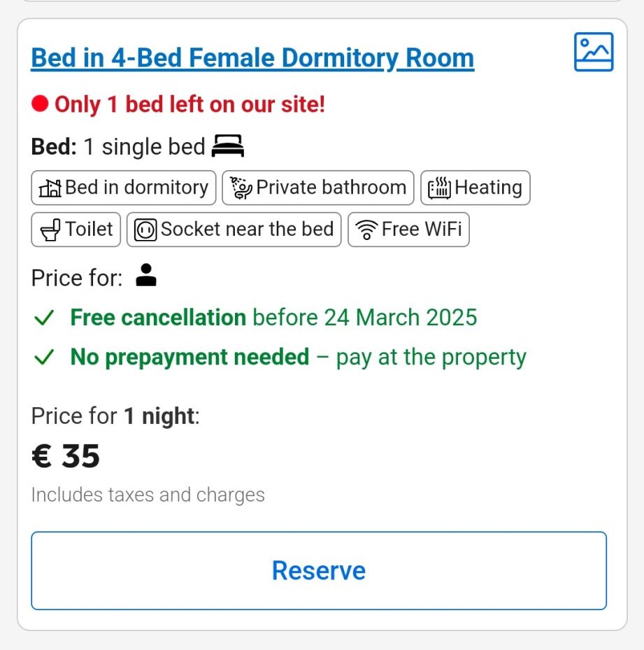Open Bed in 4-Bed Female Dormitory Room link
Screen dimensions: 644x650
252,57
